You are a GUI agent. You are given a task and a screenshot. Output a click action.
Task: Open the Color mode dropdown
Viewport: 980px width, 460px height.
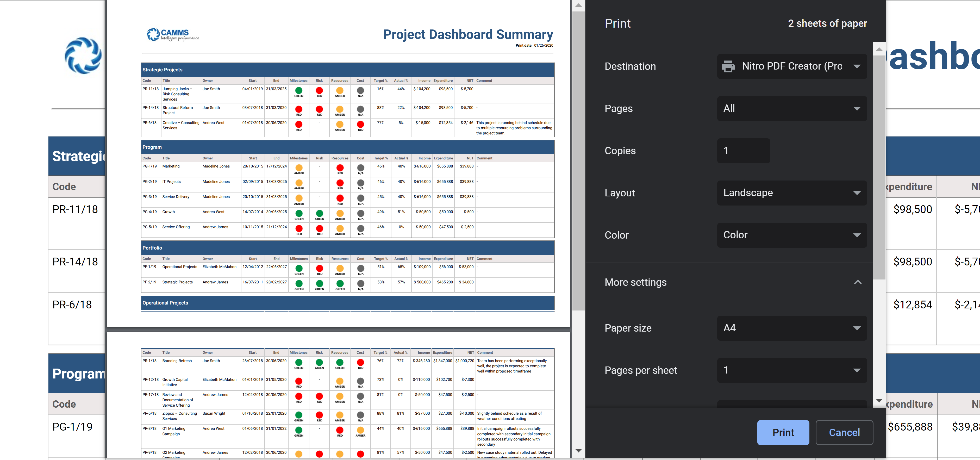point(792,235)
